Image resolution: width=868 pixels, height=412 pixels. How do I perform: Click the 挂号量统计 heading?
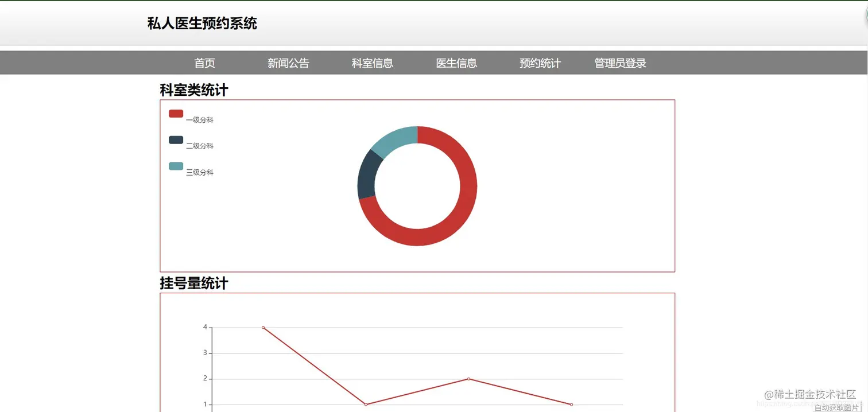click(x=193, y=283)
